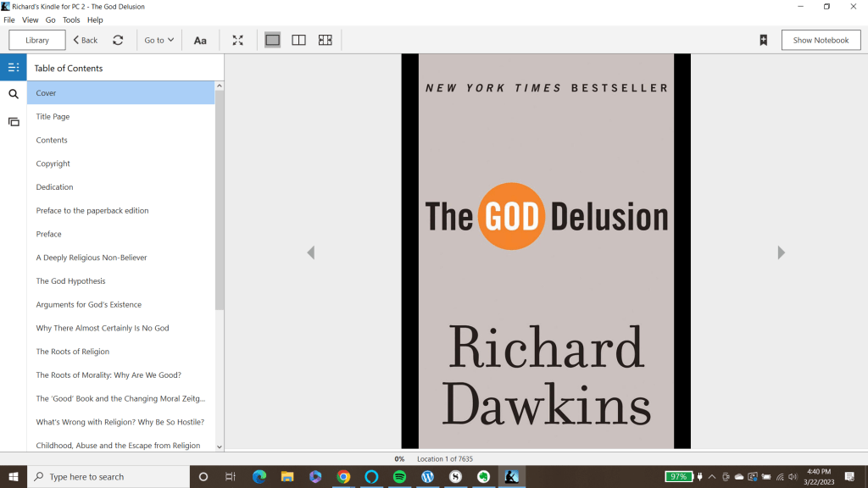The height and width of the screenshot is (488, 868).
Task: Click the Library button
Action: click(37, 40)
